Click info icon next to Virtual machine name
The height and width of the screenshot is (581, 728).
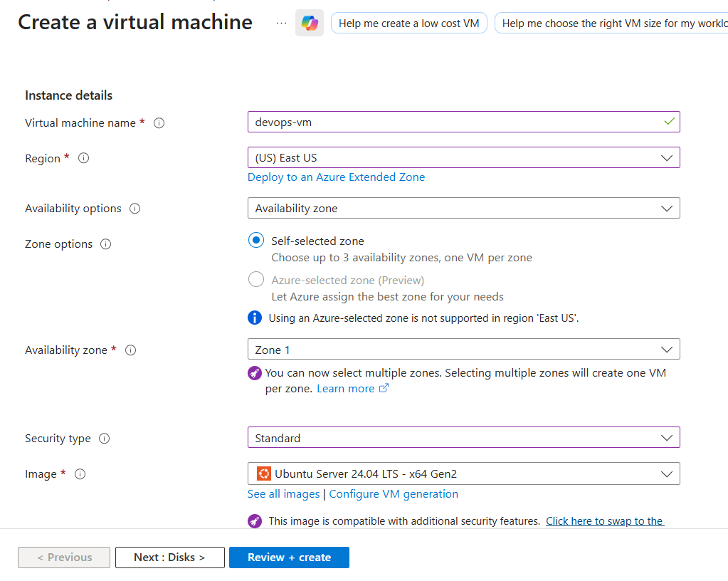(159, 123)
